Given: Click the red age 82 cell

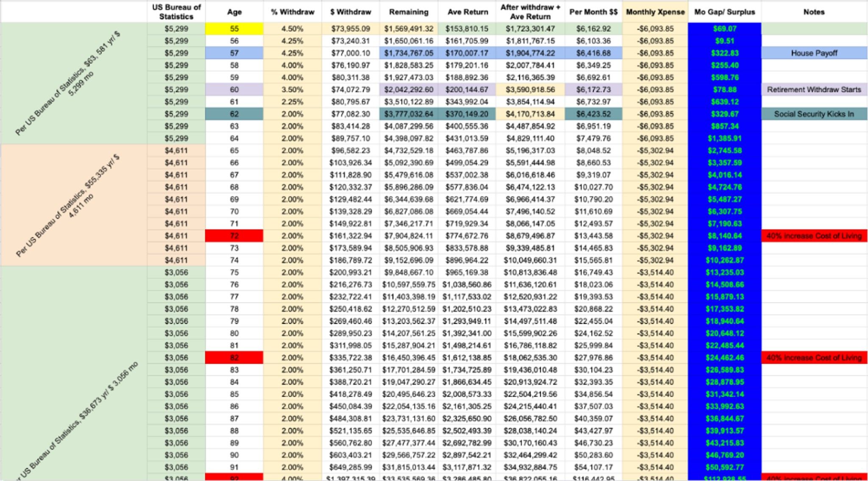Looking at the screenshot, I should pos(234,358).
